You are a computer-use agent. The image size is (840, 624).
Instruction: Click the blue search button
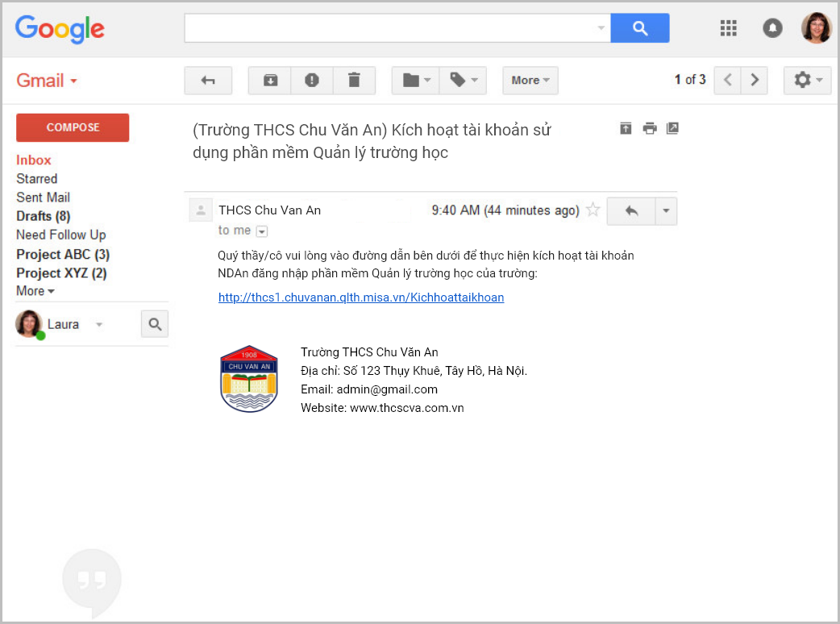click(639, 28)
